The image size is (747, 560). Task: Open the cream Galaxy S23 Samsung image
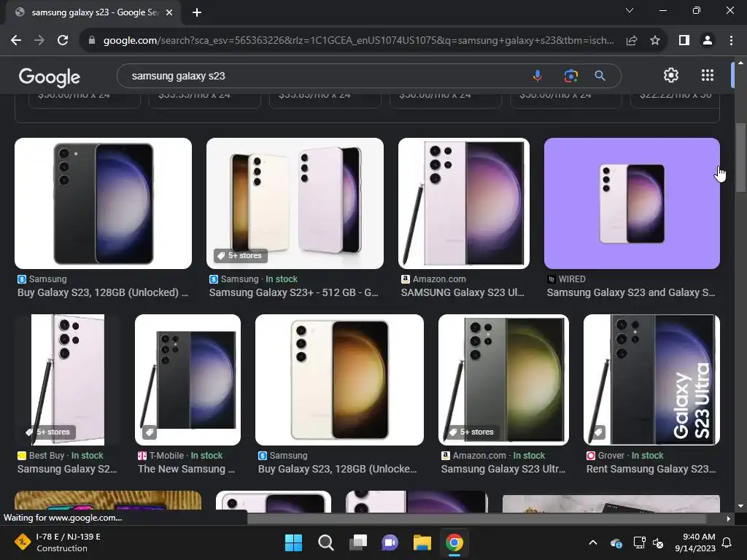[339, 379]
